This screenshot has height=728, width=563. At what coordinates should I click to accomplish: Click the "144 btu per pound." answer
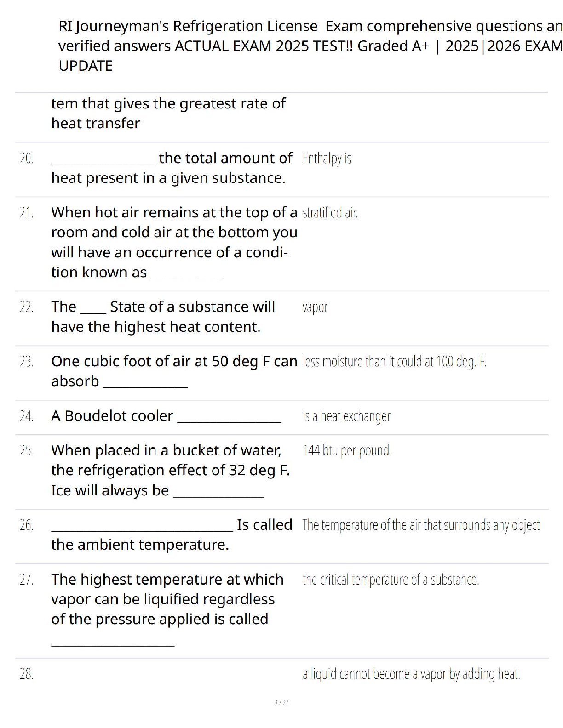(x=347, y=451)
